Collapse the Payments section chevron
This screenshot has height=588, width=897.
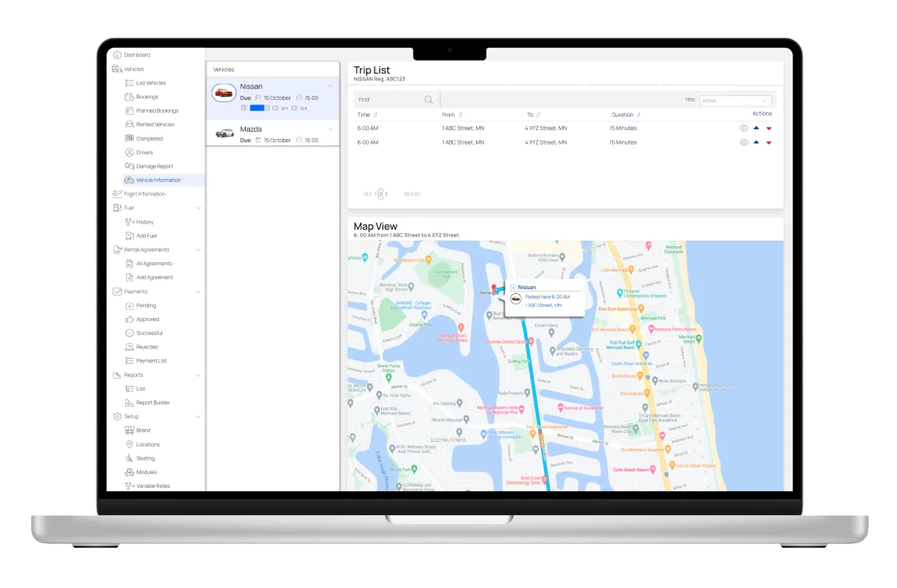click(199, 292)
